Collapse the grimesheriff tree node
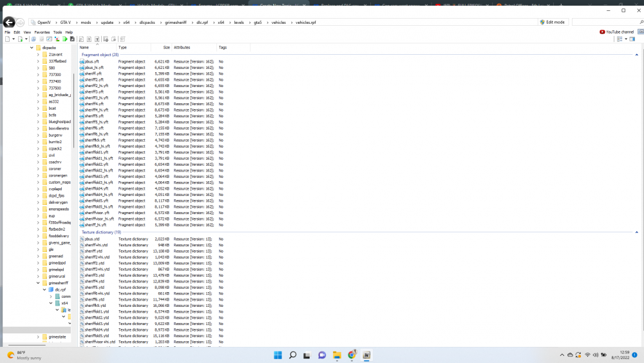The image size is (644, 363). tap(38, 283)
